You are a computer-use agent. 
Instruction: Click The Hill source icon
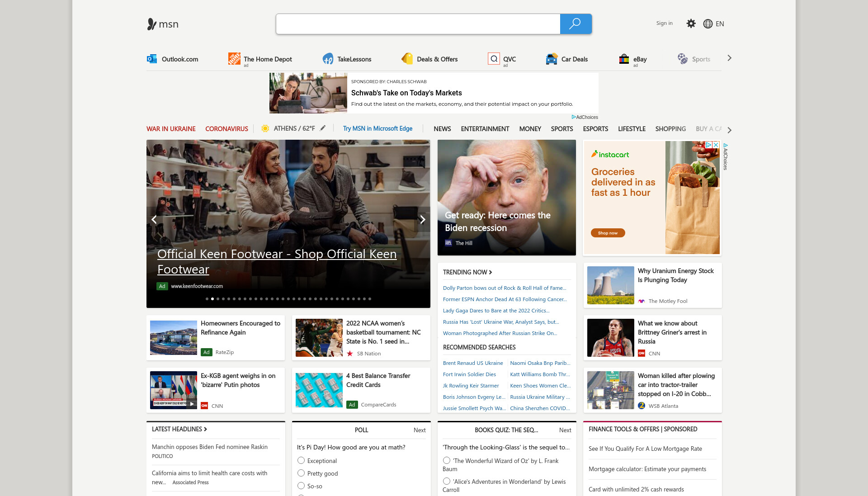pos(448,243)
